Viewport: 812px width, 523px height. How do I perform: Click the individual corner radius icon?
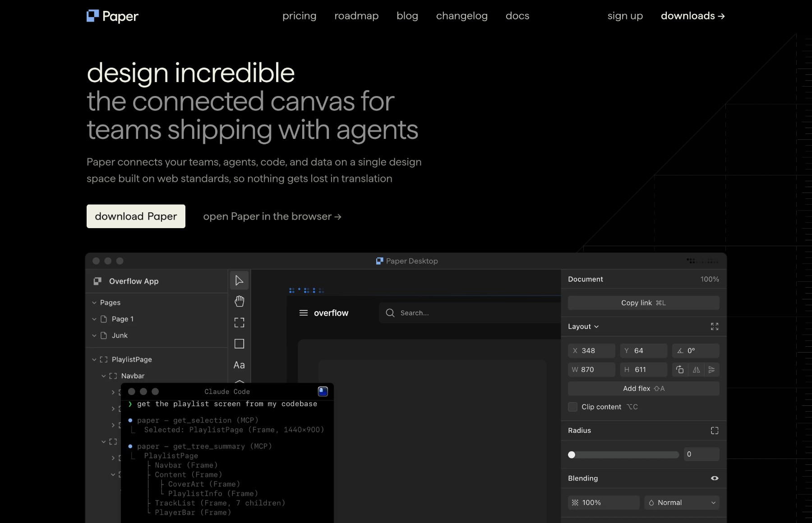[x=714, y=431]
